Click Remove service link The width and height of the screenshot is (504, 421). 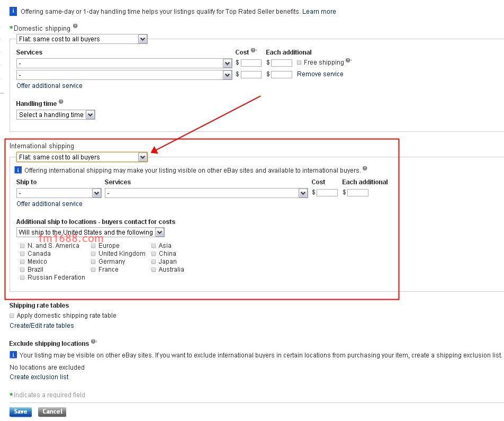[x=320, y=74]
